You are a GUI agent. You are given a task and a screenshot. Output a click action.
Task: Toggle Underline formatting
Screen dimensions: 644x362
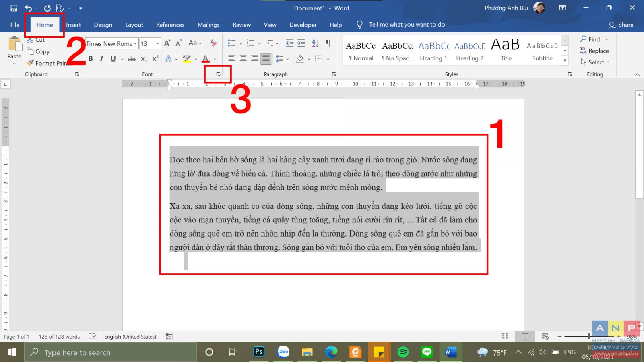[113, 59]
